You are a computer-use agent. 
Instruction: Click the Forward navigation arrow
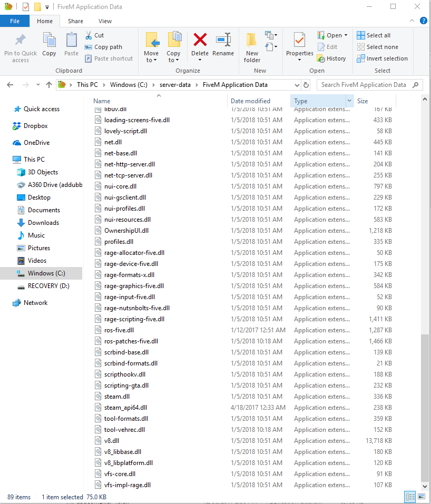click(26, 85)
